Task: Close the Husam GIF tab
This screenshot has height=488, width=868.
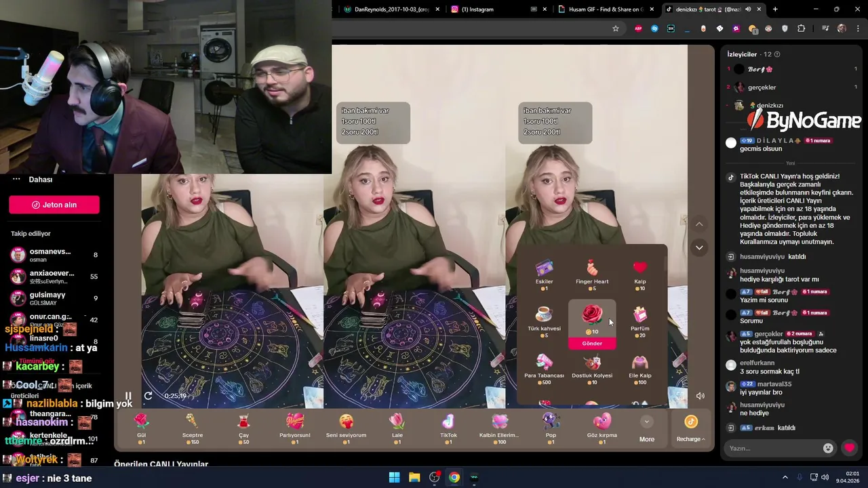Action: click(652, 9)
